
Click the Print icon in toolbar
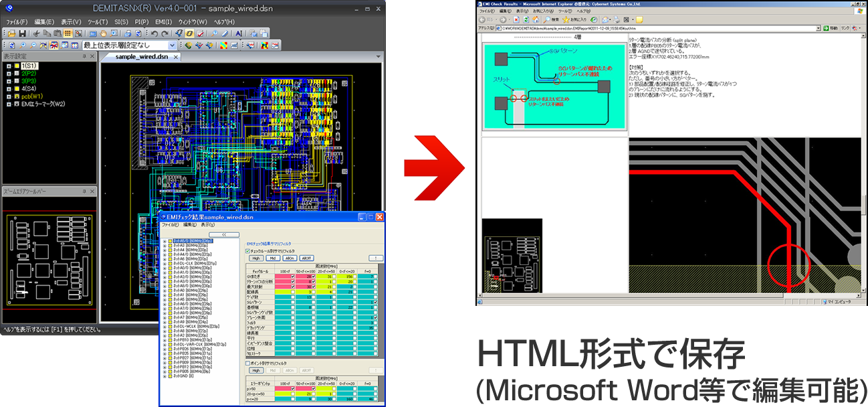click(x=127, y=33)
